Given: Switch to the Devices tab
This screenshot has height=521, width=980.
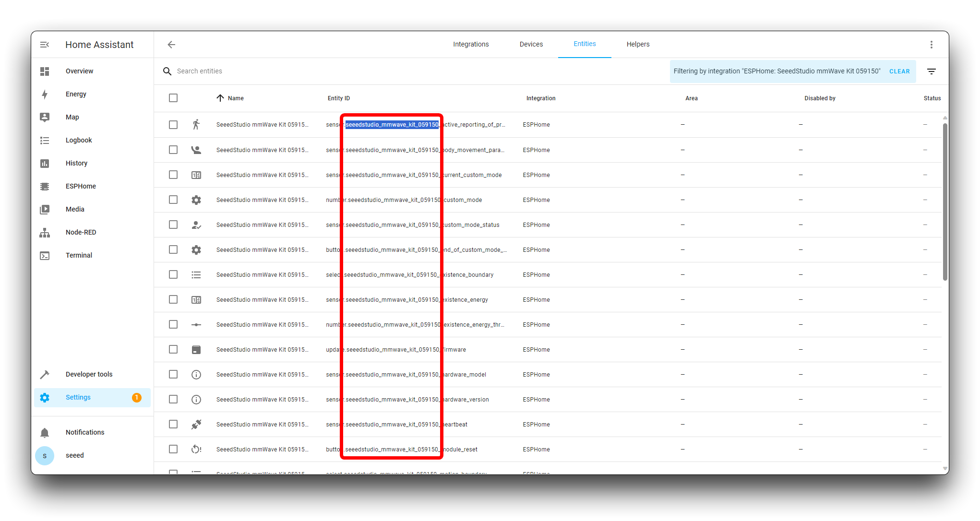Looking at the screenshot, I should tap(531, 44).
